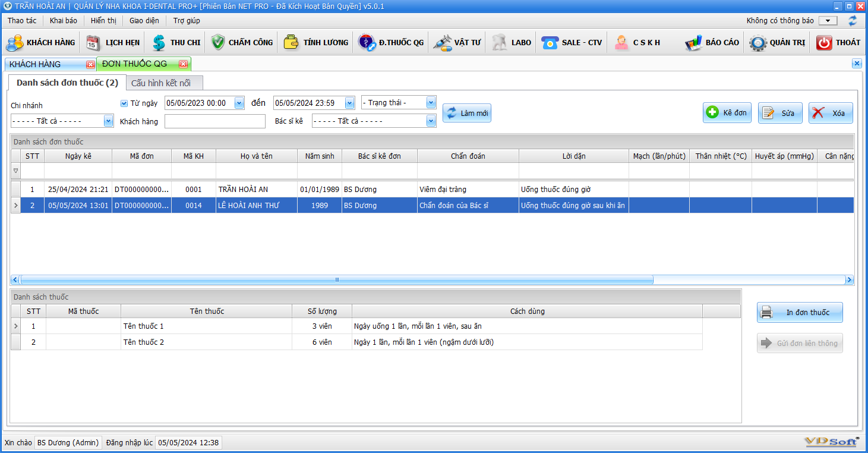
Task: Sort by the Ngày kê column header
Action: (x=78, y=156)
